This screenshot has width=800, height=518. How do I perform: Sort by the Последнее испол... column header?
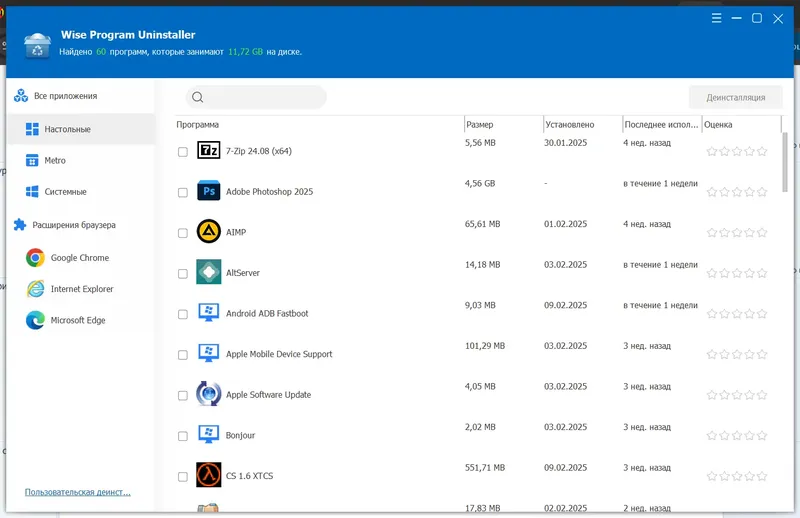coord(661,125)
